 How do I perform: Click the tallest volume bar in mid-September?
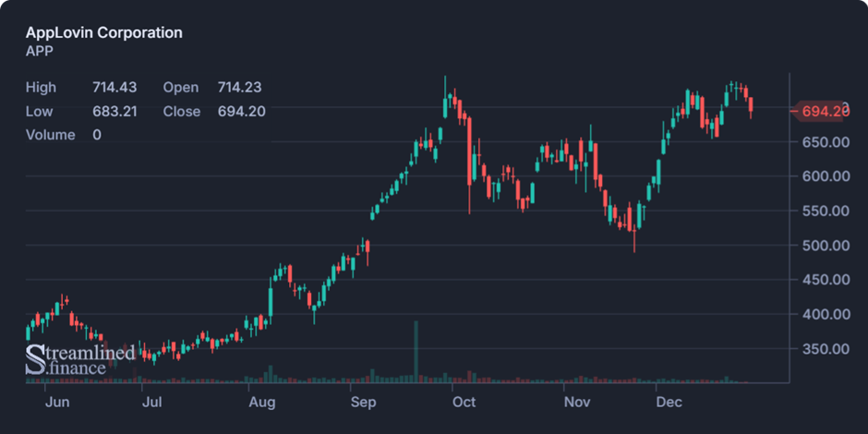click(416, 352)
